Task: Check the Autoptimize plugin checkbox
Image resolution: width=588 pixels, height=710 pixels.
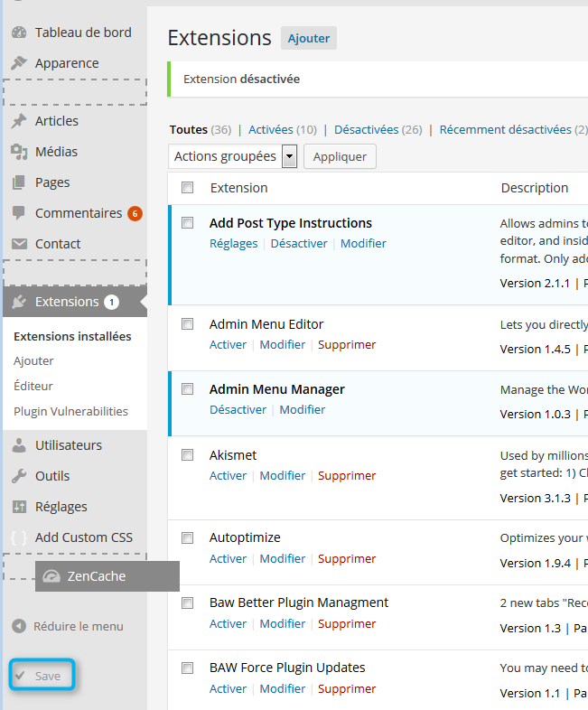Action: point(187,537)
